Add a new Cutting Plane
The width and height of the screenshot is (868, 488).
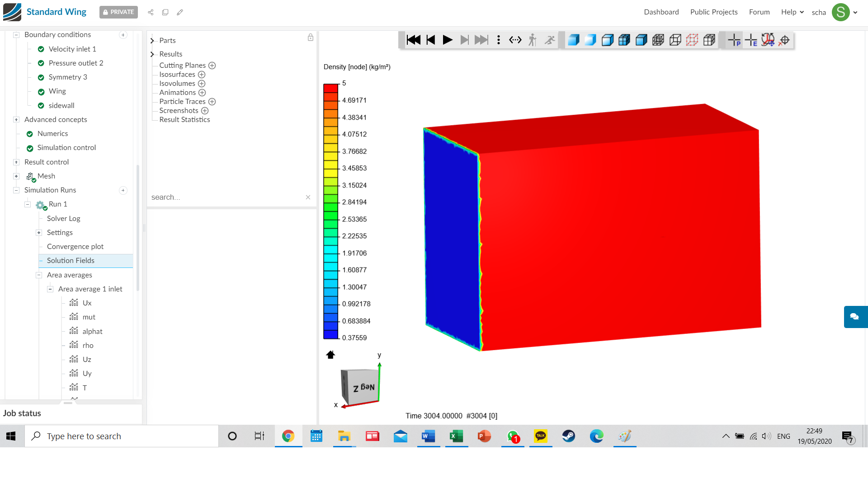tap(212, 66)
